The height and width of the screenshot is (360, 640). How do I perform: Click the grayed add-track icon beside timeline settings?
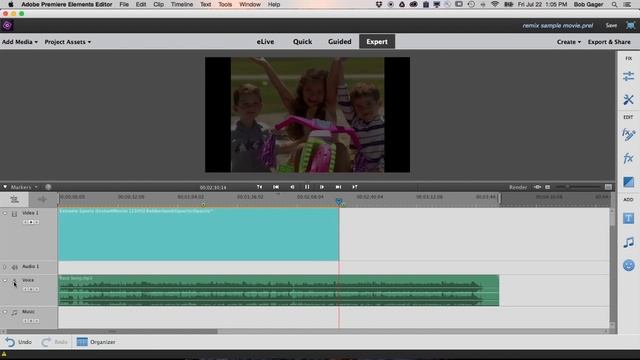click(42, 200)
